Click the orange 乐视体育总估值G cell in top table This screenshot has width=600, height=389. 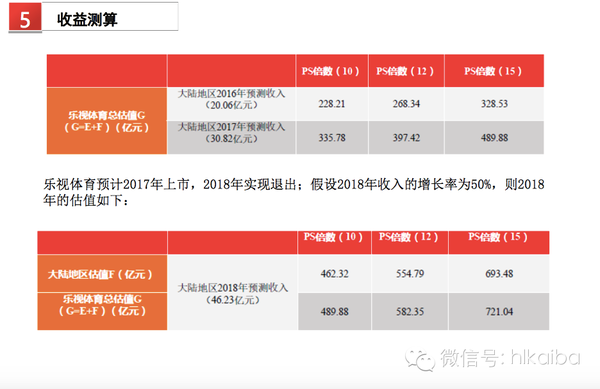point(107,121)
